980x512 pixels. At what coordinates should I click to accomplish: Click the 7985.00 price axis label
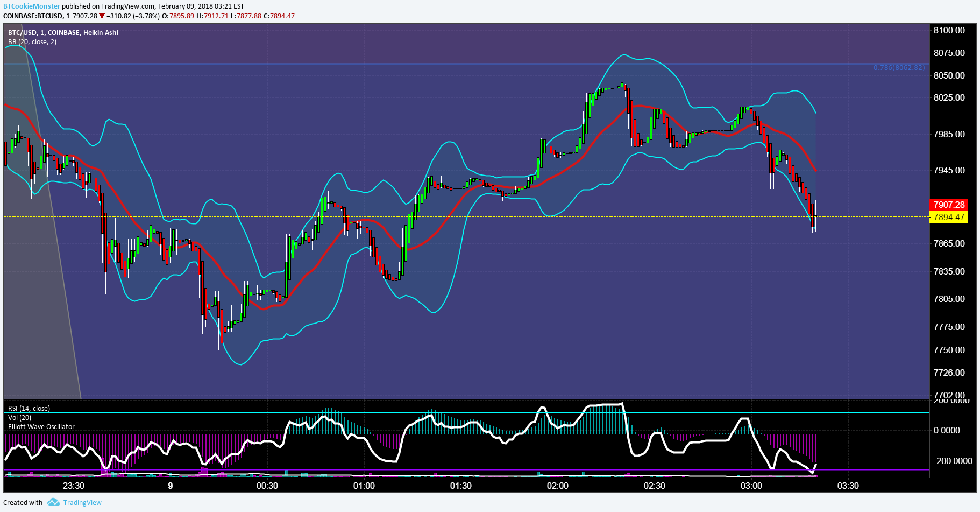coord(949,134)
